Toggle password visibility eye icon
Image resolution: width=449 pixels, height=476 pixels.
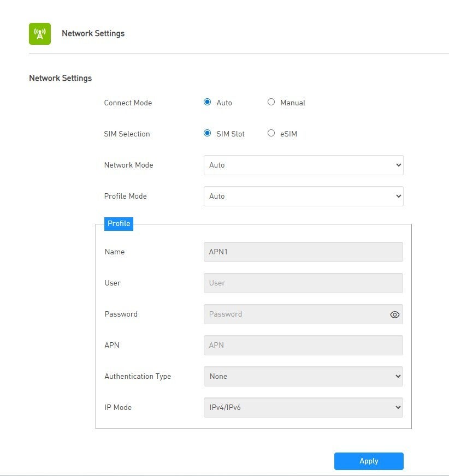coord(394,314)
